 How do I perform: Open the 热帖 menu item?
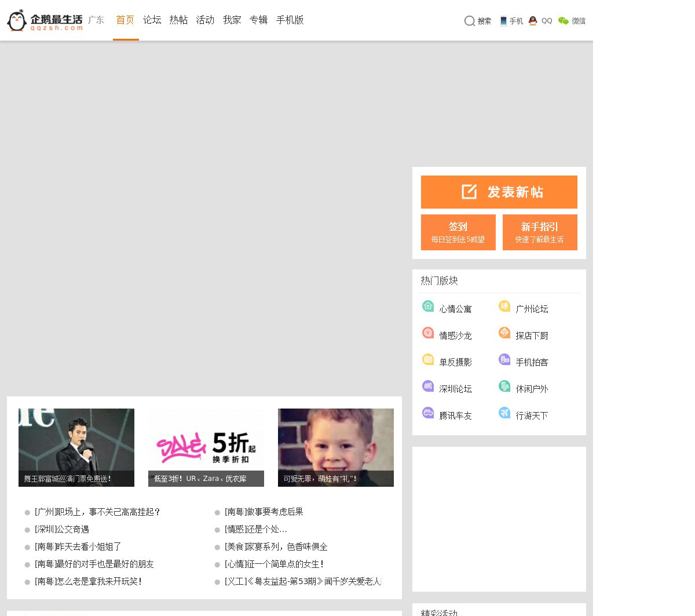click(178, 20)
